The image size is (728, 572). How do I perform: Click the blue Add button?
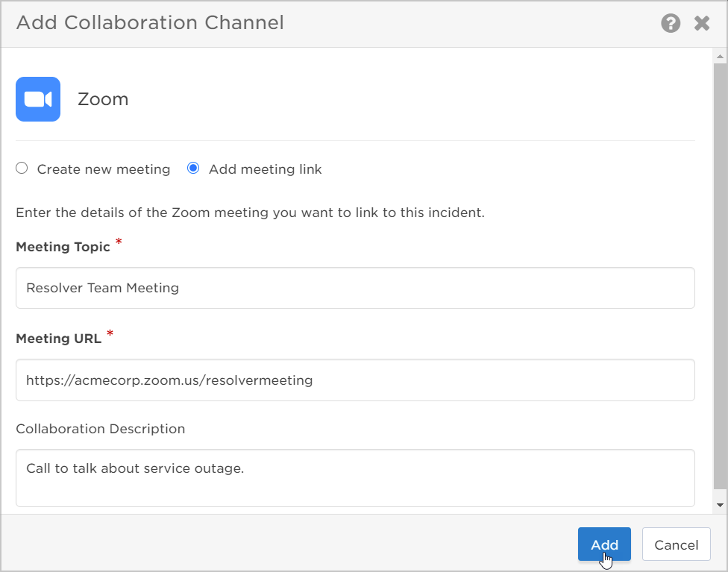[604, 544]
